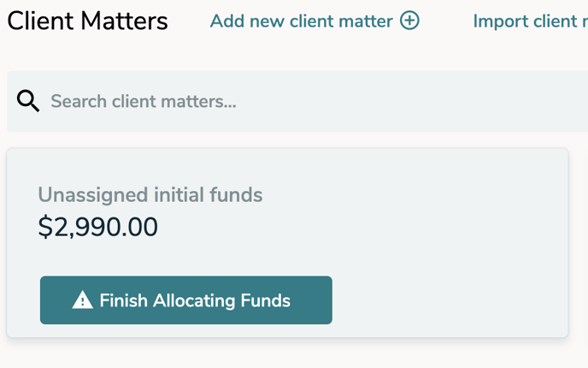Click the plus circle icon
588x368 pixels.
[410, 21]
